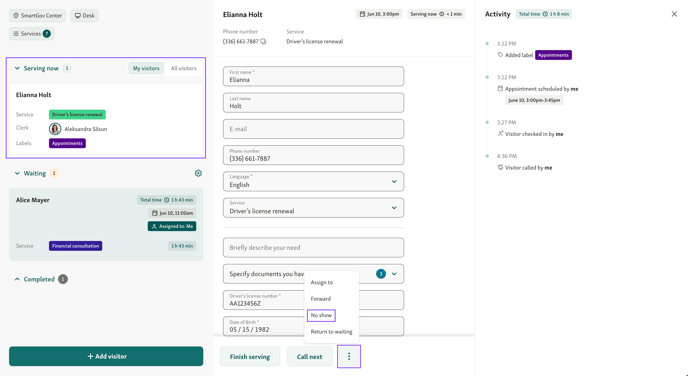Edit the Phone number field

[313, 155]
